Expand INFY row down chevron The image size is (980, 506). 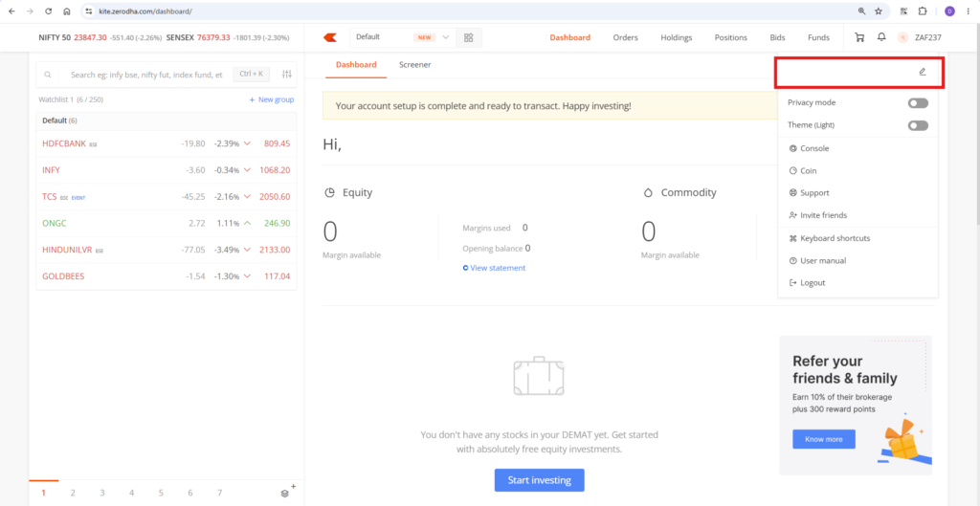(248, 170)
